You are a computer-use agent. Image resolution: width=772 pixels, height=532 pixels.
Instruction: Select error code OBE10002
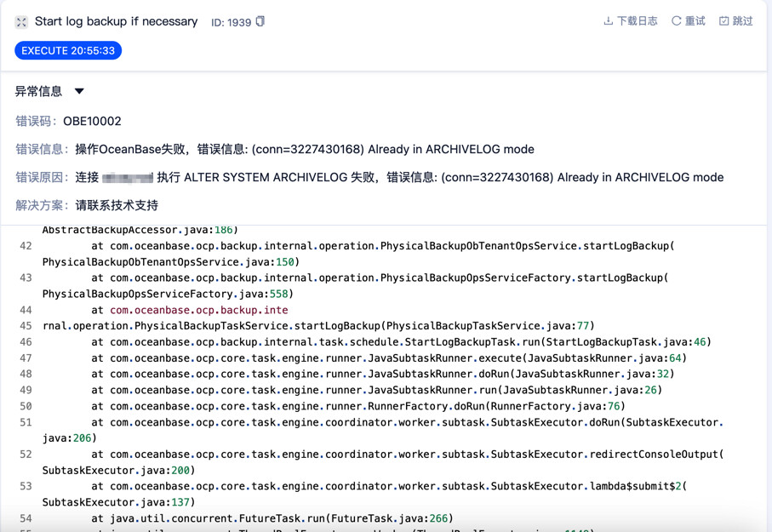tap(92, 121)
